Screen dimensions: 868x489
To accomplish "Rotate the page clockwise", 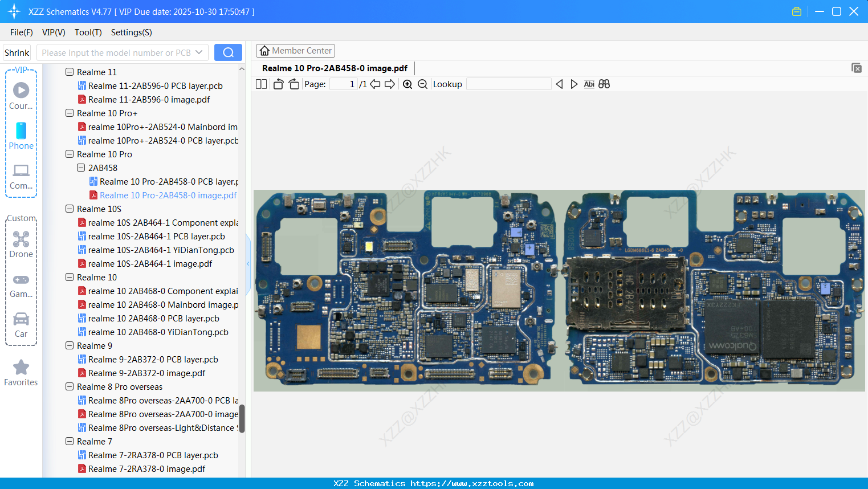I will (x=294, y=84).
